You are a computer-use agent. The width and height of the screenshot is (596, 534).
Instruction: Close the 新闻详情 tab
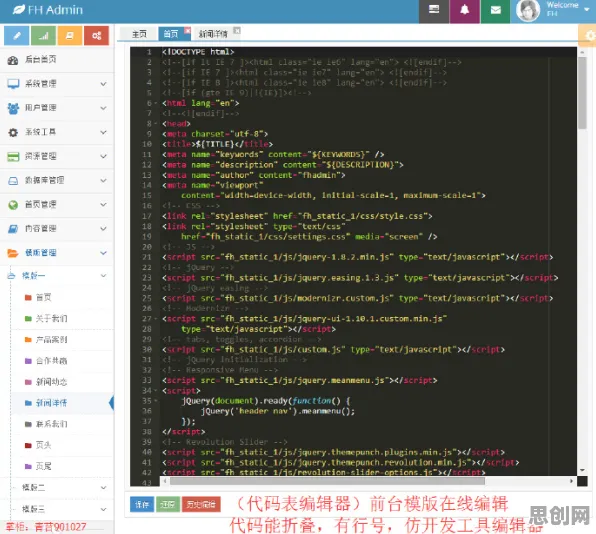[x=237, y=30]
